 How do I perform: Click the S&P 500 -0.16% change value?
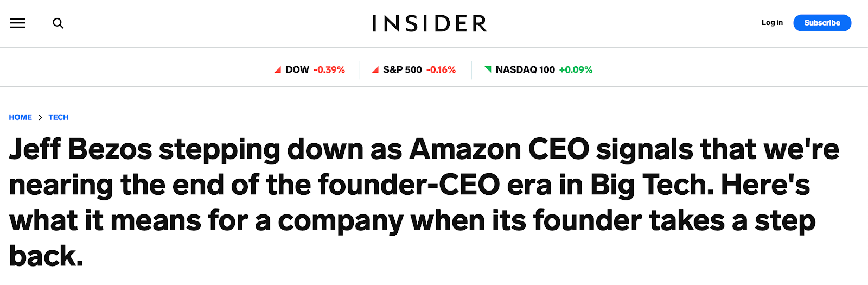point(441,70)
